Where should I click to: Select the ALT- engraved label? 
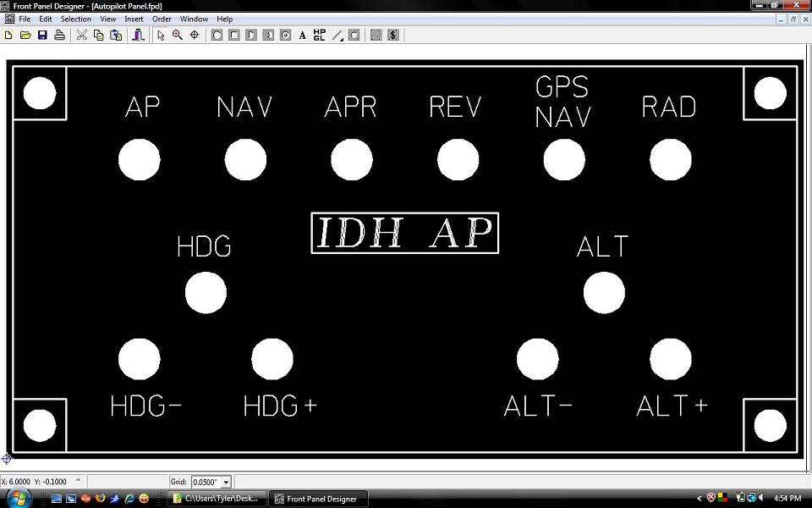[x=538, y=406]
